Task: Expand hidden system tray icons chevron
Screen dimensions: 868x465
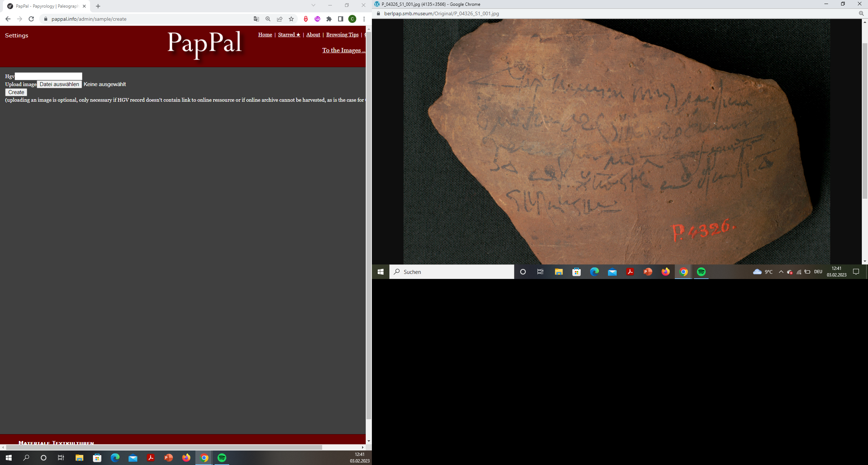Action: click(x=781, y=272)
